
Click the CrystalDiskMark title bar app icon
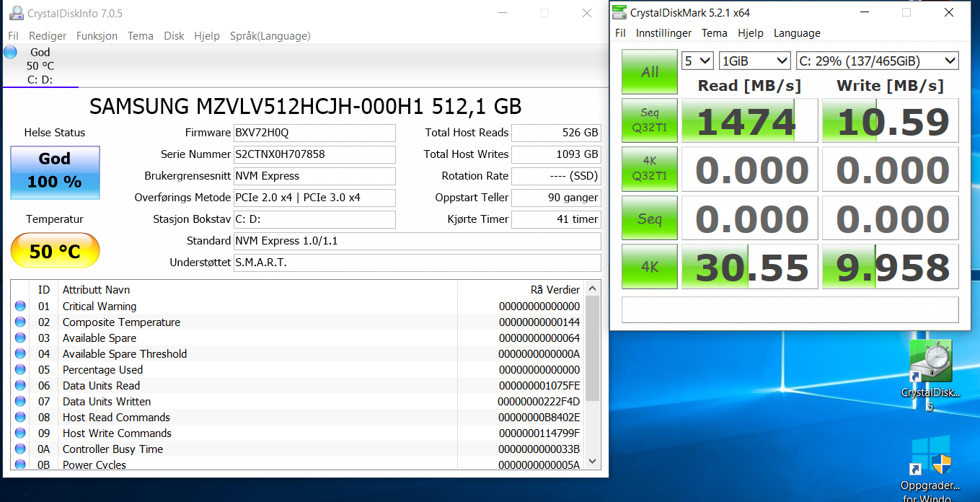coord(619,12)
